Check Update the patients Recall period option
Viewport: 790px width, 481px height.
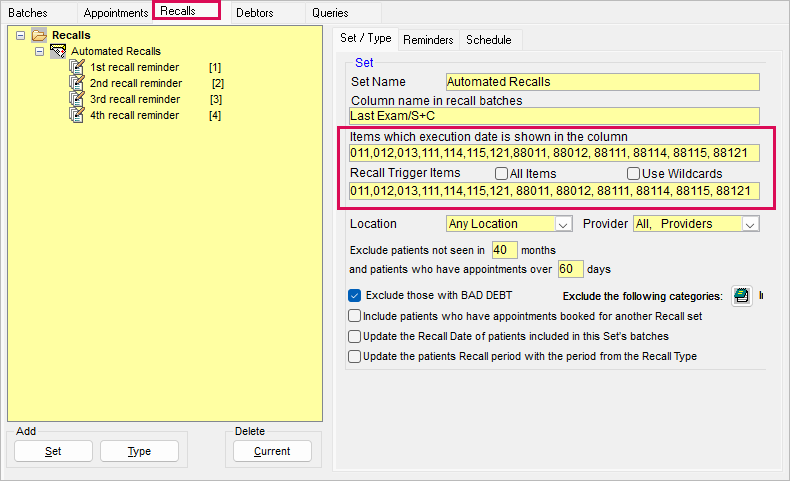(x=355, y=356)
